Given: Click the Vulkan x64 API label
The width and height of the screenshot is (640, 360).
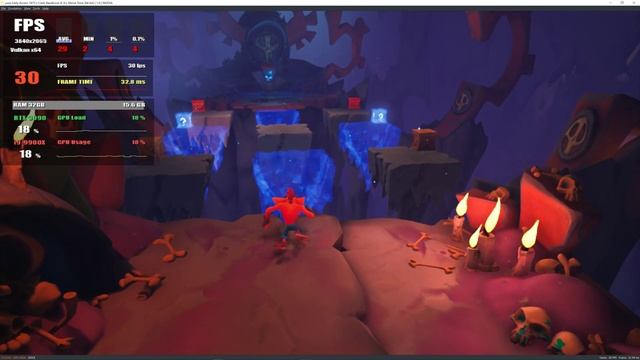Looking at the screenshot, I should coord(26,50).
